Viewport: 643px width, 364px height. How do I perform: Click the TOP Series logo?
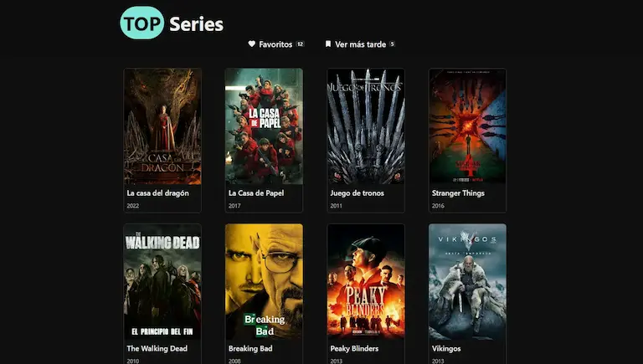click(x=172, y=23)
